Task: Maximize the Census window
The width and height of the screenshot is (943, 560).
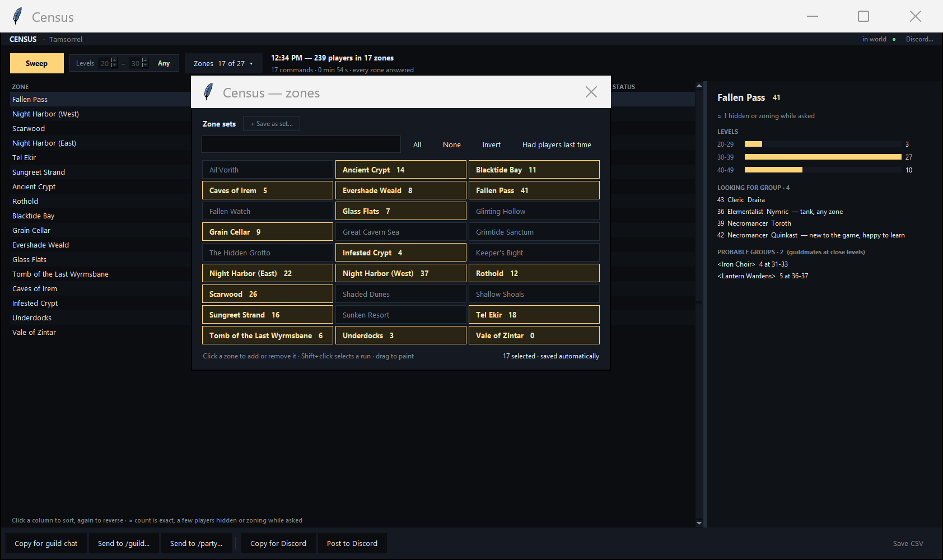Action: (863, 16)
